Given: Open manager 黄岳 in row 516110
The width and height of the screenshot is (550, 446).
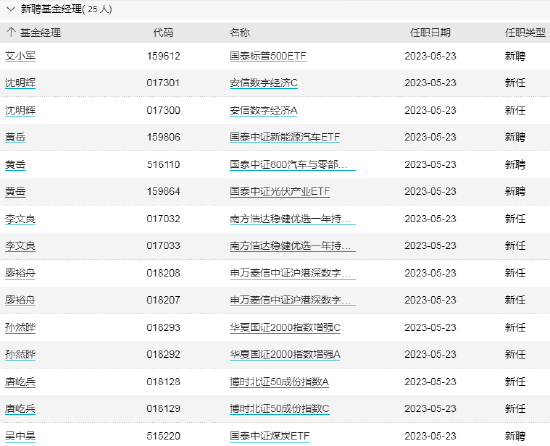Looking at the screenshot, I should point(15,164).
